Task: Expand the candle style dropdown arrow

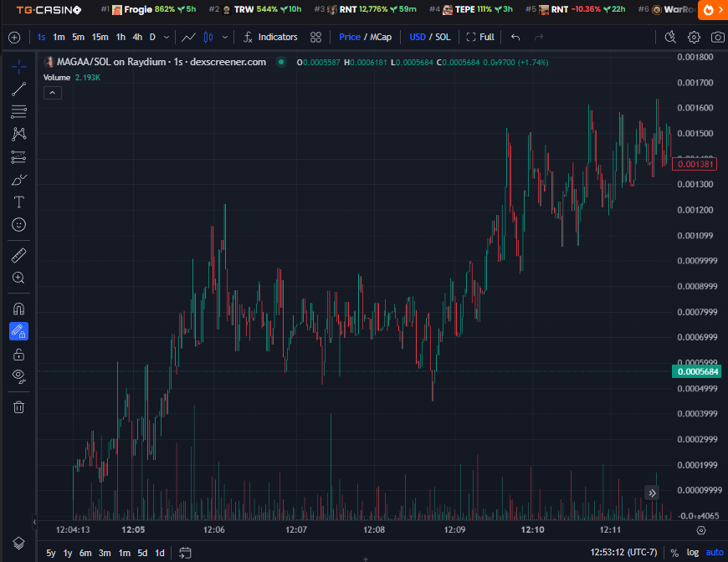Action: coord(224,37)
